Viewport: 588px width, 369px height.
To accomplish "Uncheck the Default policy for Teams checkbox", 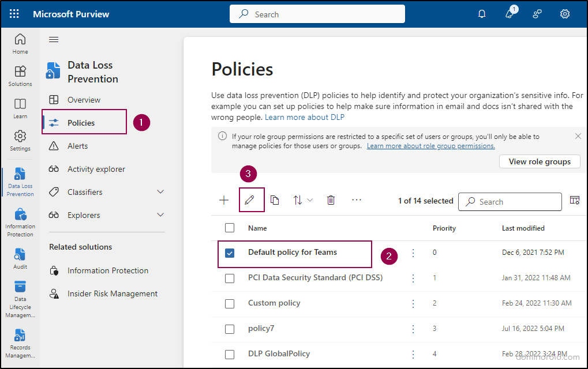I will point(230,253).
